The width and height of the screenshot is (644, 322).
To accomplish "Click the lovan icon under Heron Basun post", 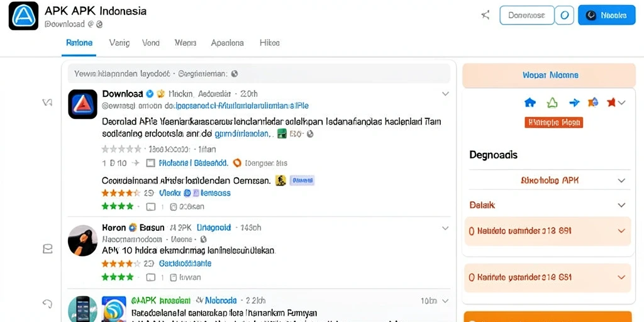I will coord(173,277).
